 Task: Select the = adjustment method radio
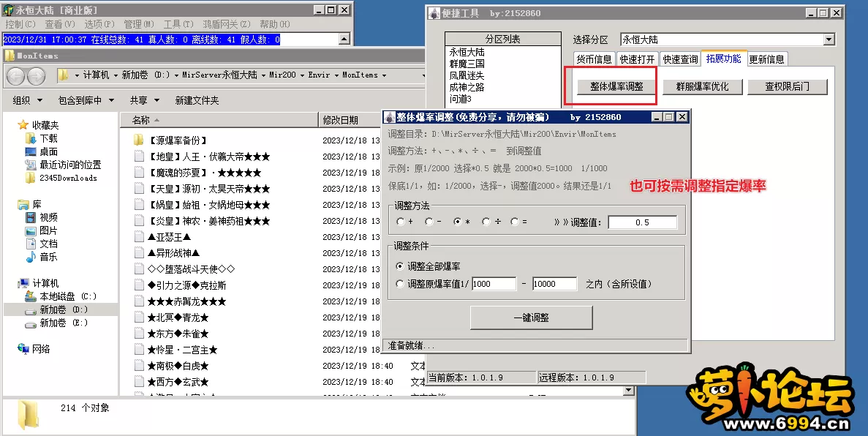pos(514,222)
